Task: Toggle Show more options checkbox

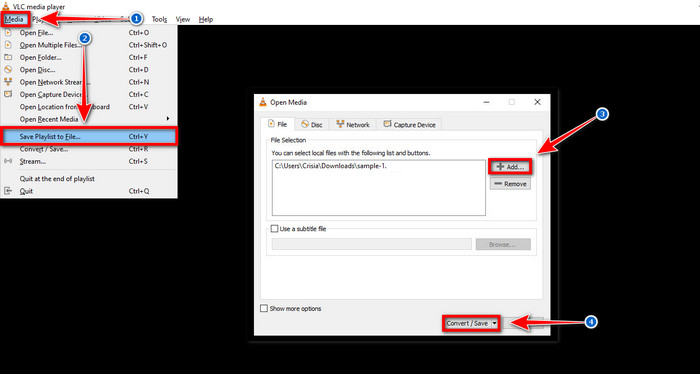Action: (x=264, y=308)
